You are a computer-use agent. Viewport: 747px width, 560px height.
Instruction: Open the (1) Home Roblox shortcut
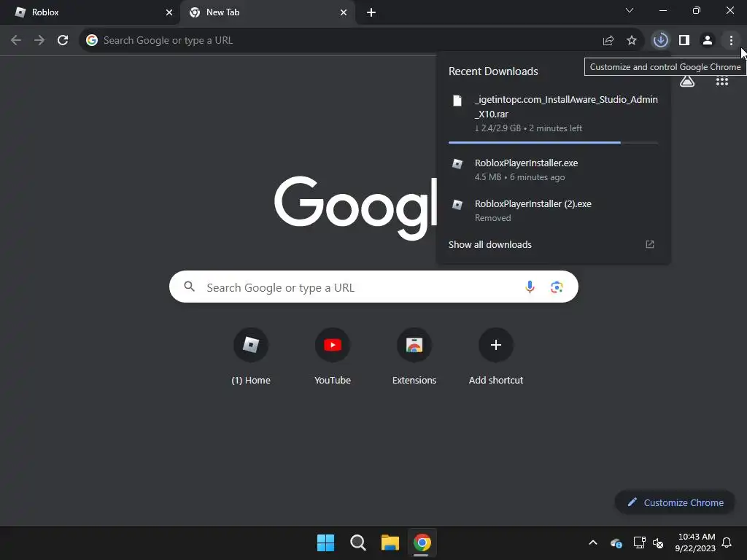[251, 356]
